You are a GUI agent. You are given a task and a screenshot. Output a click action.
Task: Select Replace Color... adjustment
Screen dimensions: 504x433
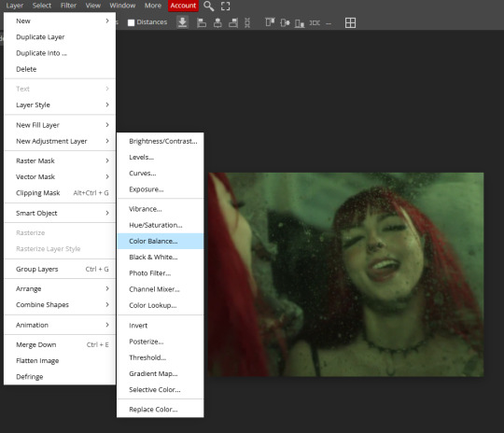[161, 410]
